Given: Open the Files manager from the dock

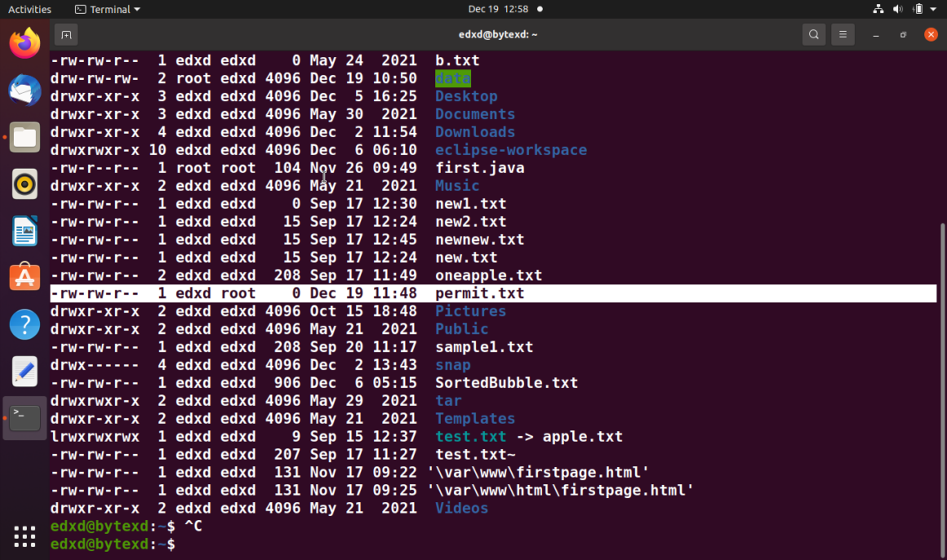Looking at the screenshot, I should click(x=24, y=137).
